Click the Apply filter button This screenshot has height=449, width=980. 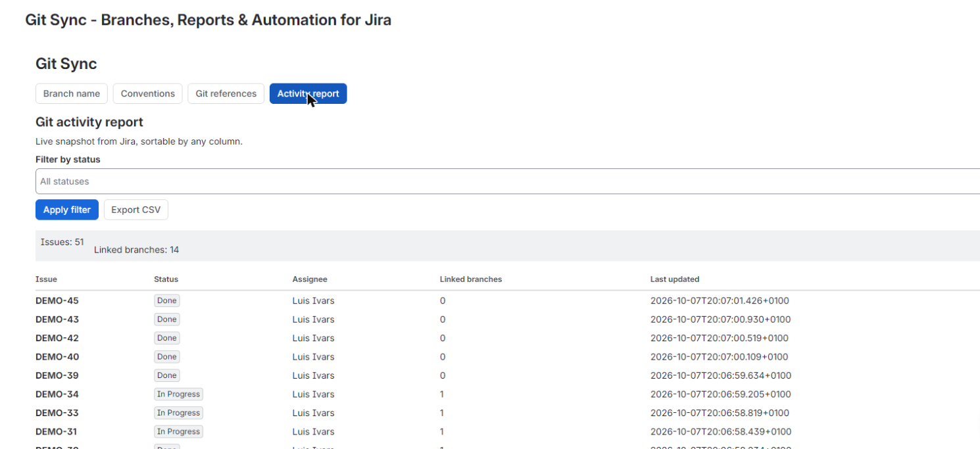coord(67,210)
